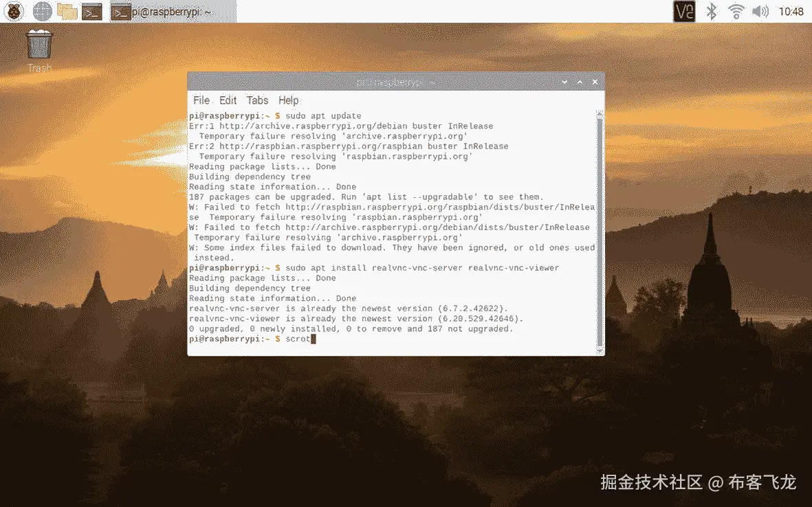
Task: Click the terminal title bar text
Action: [395, 82]
